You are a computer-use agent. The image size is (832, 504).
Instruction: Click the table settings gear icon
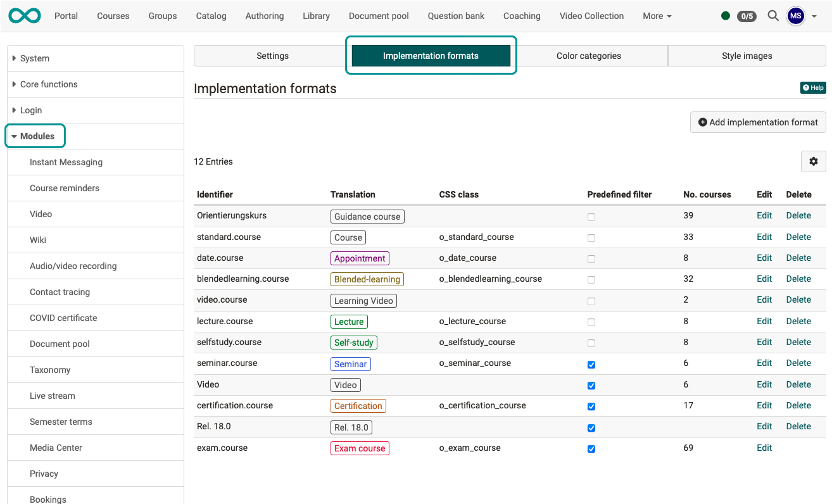[813, 161]
